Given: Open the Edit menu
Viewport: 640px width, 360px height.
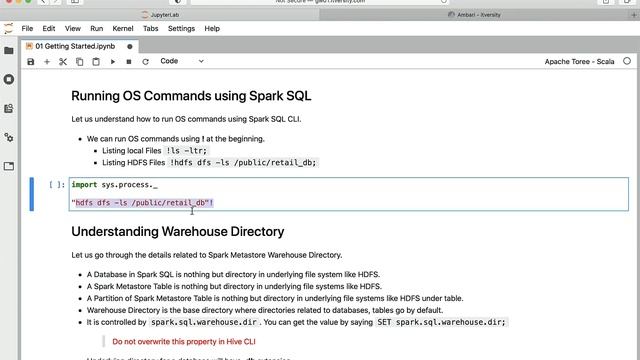Looking at the screenshot, I should pyautogui.click(x=49, y=29).
